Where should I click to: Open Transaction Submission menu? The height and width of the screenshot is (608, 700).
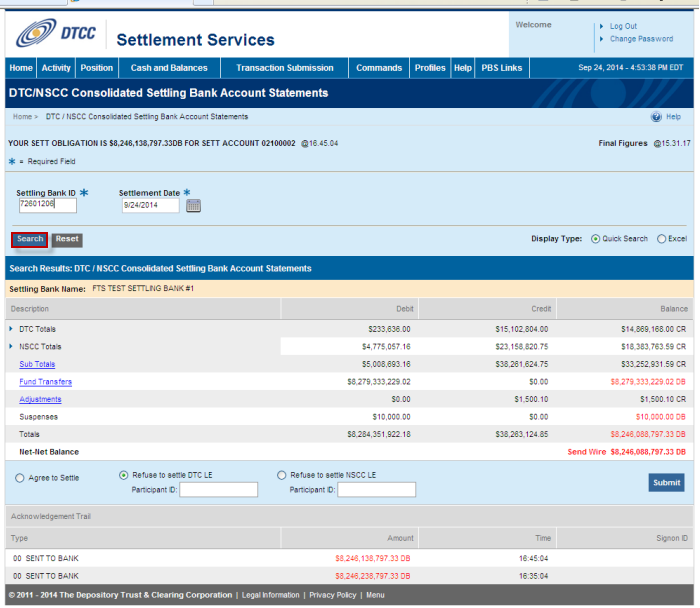[x=285, y=68]
